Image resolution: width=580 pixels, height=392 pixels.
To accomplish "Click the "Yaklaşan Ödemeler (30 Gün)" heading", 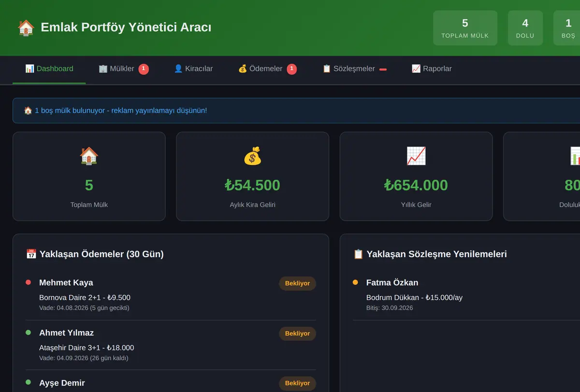I will [101, 254].
